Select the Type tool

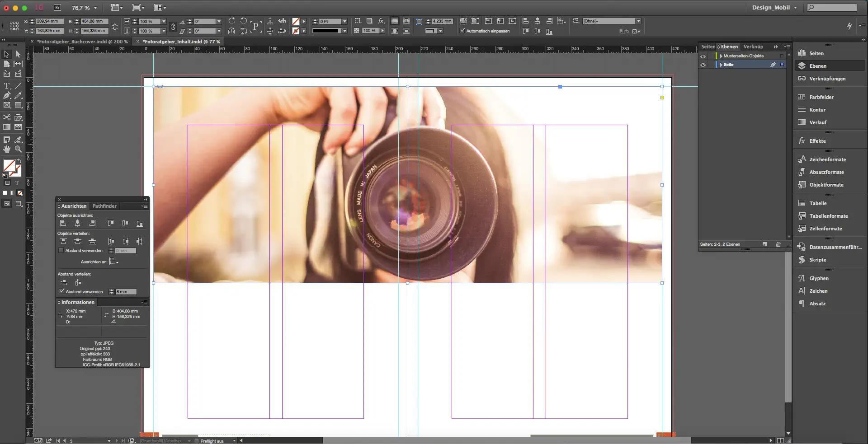coord(7,85)
